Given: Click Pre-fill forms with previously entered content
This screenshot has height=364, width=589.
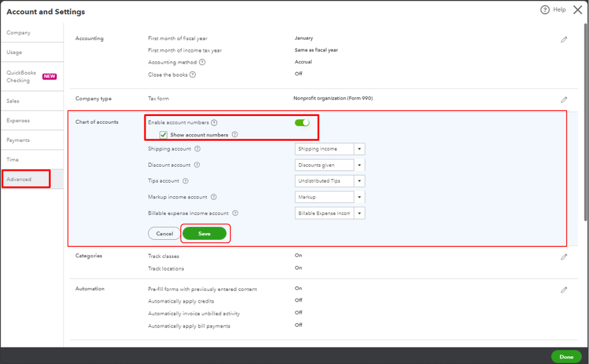Looking at the screenshot, I should coord(202,289).
